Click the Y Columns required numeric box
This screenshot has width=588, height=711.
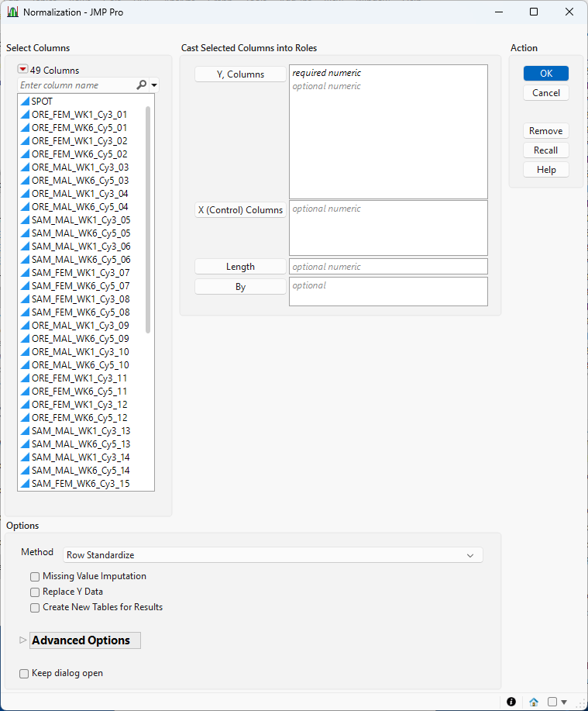(388, 132)
